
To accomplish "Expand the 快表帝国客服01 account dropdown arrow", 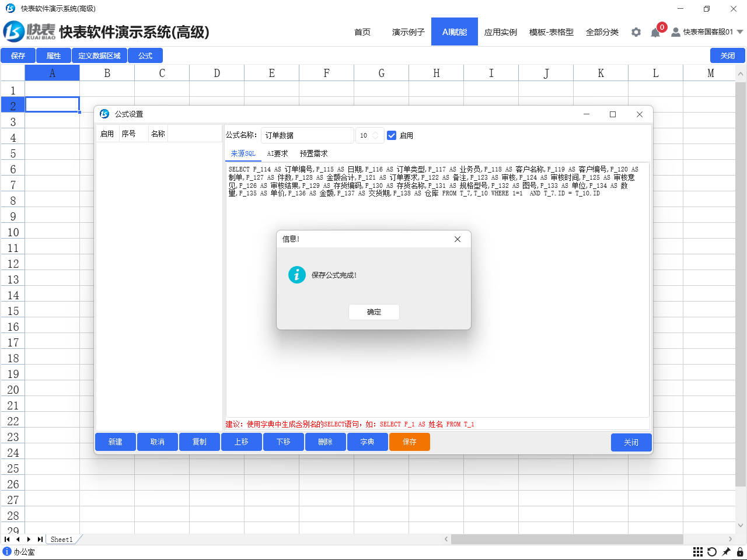I will (x=740, y=32).
